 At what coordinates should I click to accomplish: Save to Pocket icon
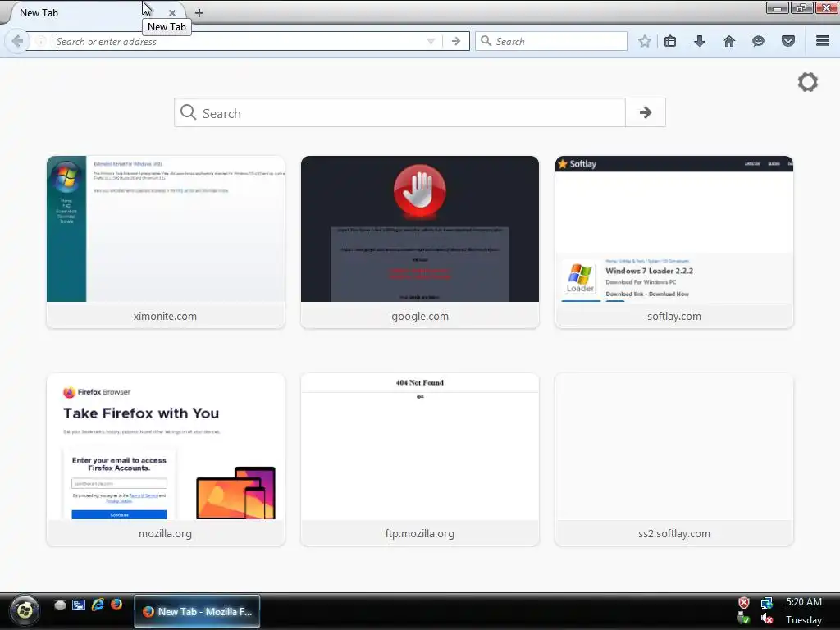click(x=788, y=41)
